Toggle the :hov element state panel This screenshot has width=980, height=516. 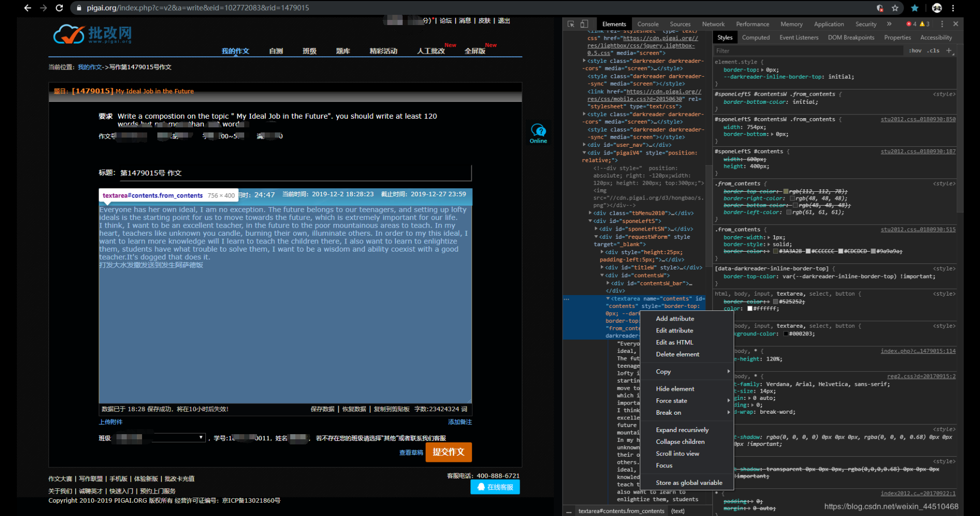click(915, 51)
